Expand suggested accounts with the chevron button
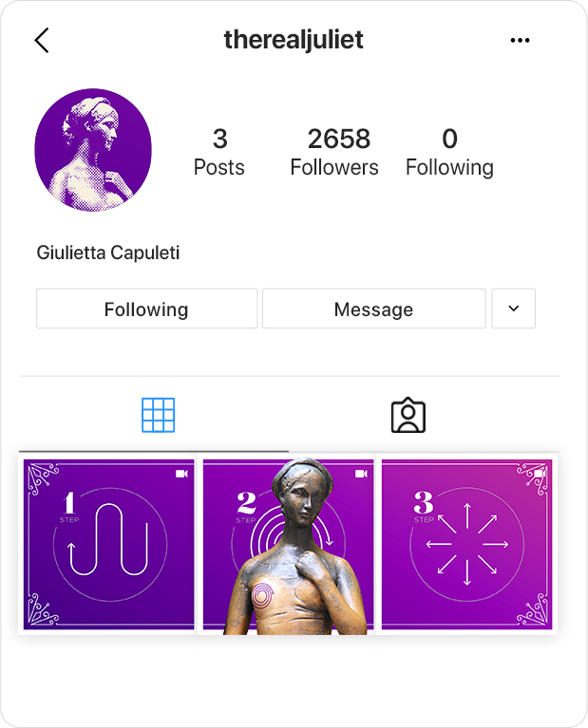This screenshot has height=728, width=588. [514, 308]
